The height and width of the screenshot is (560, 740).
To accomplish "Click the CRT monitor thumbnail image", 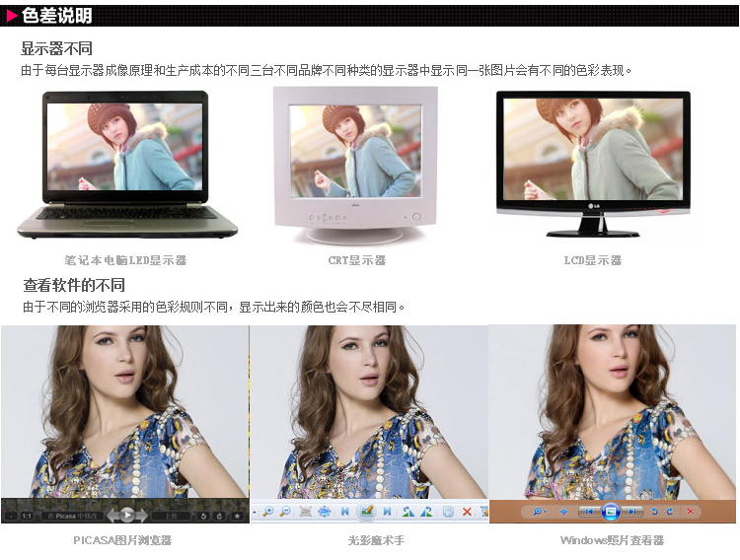I will (x=355, y=165).
